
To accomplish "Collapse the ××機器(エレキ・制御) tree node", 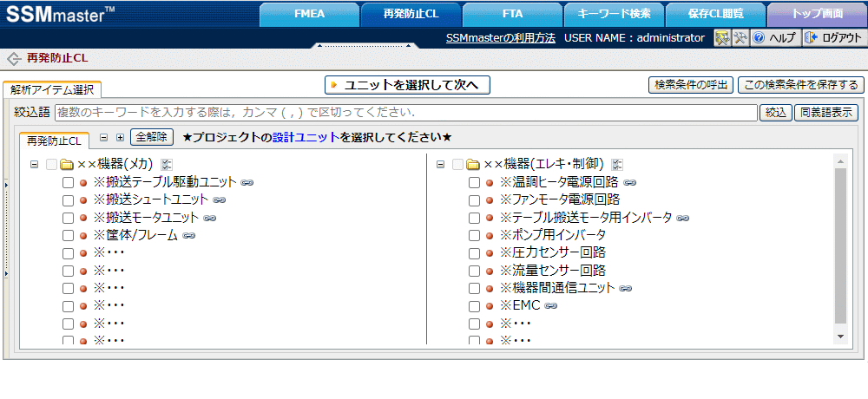I will tap(441, 165).
